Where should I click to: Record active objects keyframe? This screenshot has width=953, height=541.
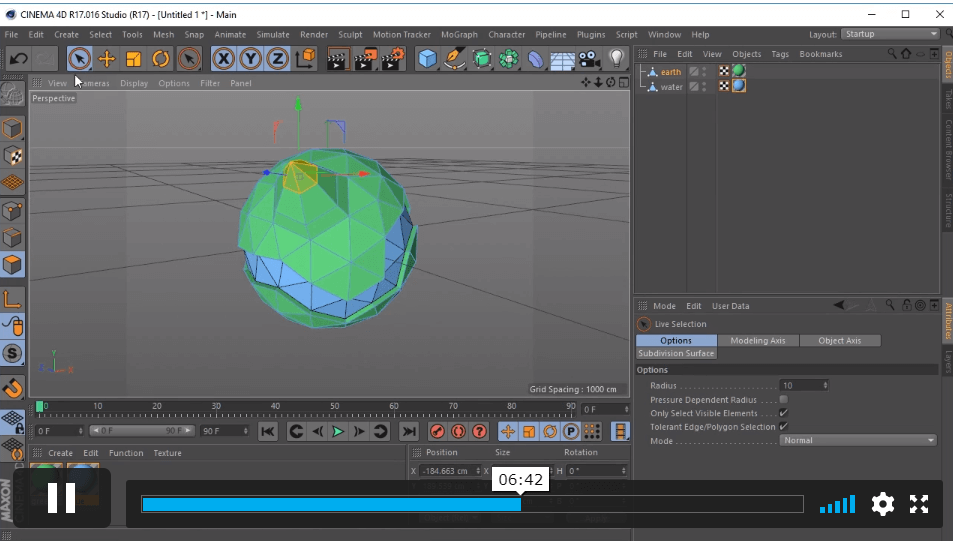[437, 432]
